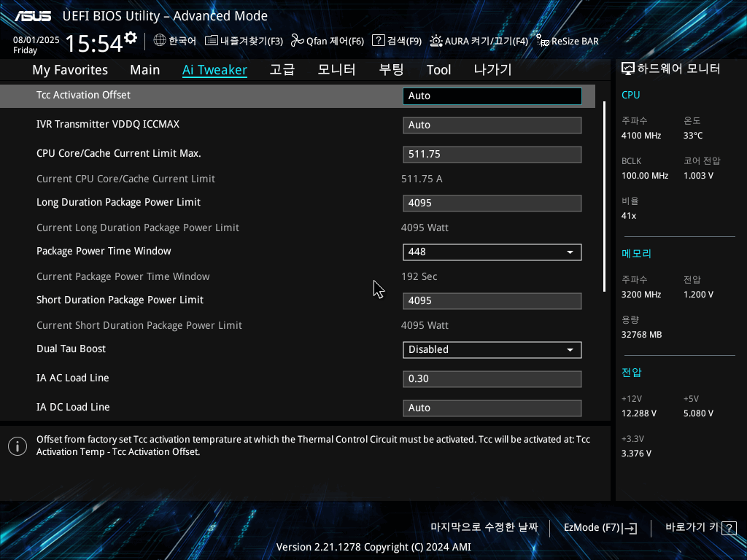Click the 100.00 MHz BCLK value
The width and height of the screenshot is (747, 560).
click(645, 176)
